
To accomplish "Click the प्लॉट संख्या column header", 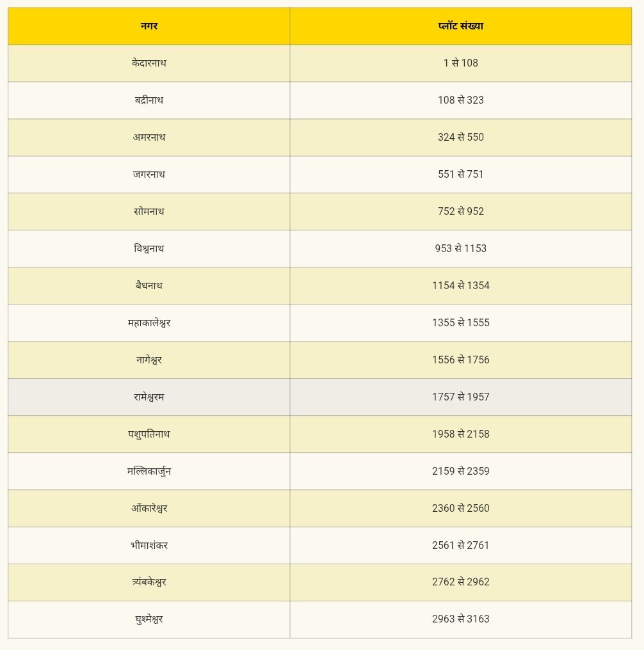I will (x=461, y=26).
